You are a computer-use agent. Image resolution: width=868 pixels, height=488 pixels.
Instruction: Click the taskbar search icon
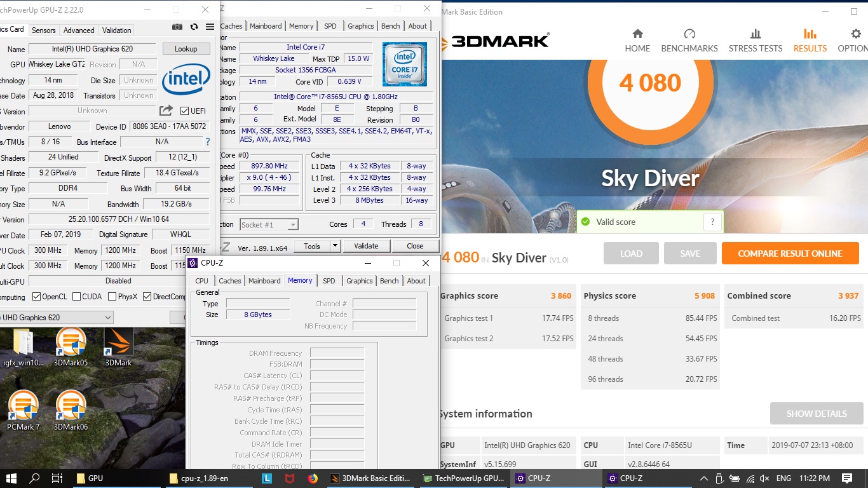(x=34, y=478)
